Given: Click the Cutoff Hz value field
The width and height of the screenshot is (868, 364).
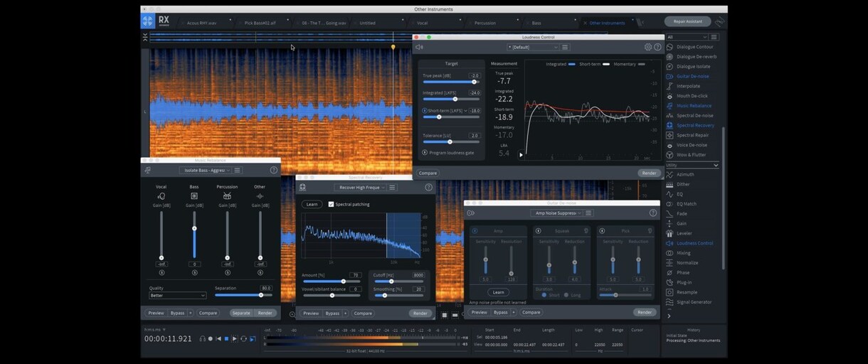Looking at the screenshot, I should [418, 275].
